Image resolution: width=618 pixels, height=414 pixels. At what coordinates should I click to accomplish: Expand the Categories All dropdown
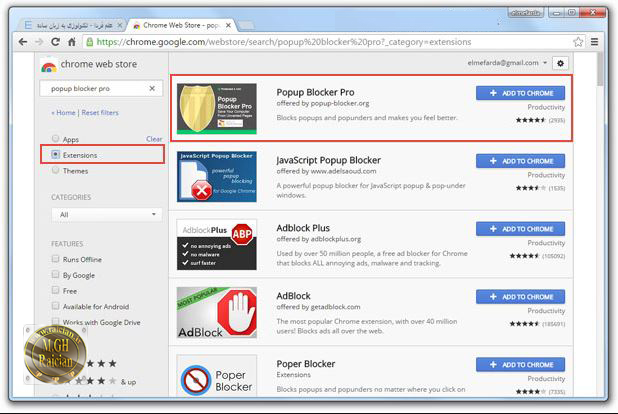click(106, 214)
